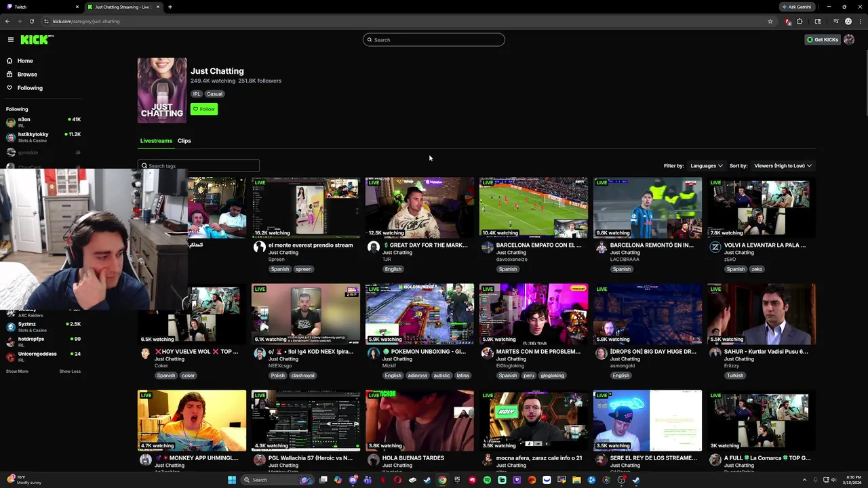Open the Viewers (High to Low) sort dropdown
868x488 pixels.
click(783, 166)
